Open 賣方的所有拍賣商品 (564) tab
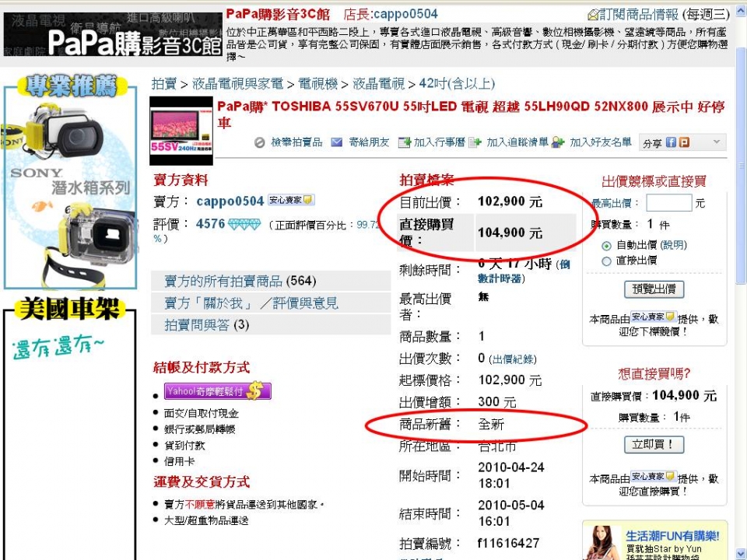This screenshot has height=560, width=747. [271, 281]
